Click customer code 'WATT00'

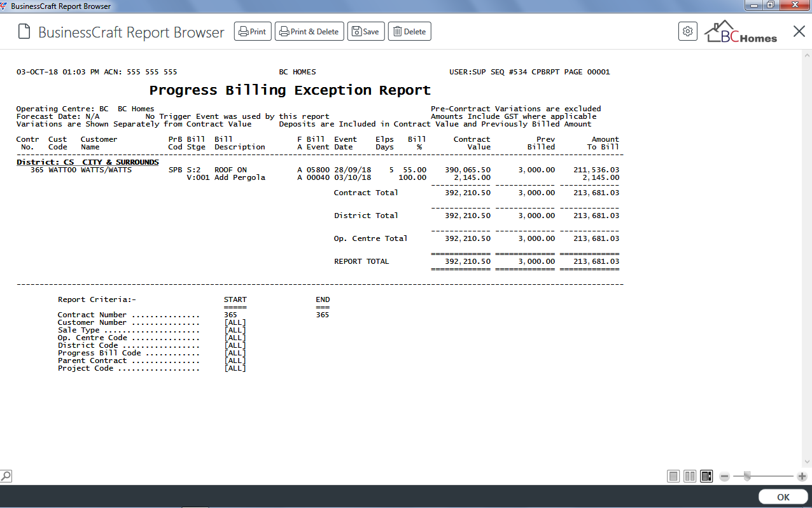pos(62,170)
